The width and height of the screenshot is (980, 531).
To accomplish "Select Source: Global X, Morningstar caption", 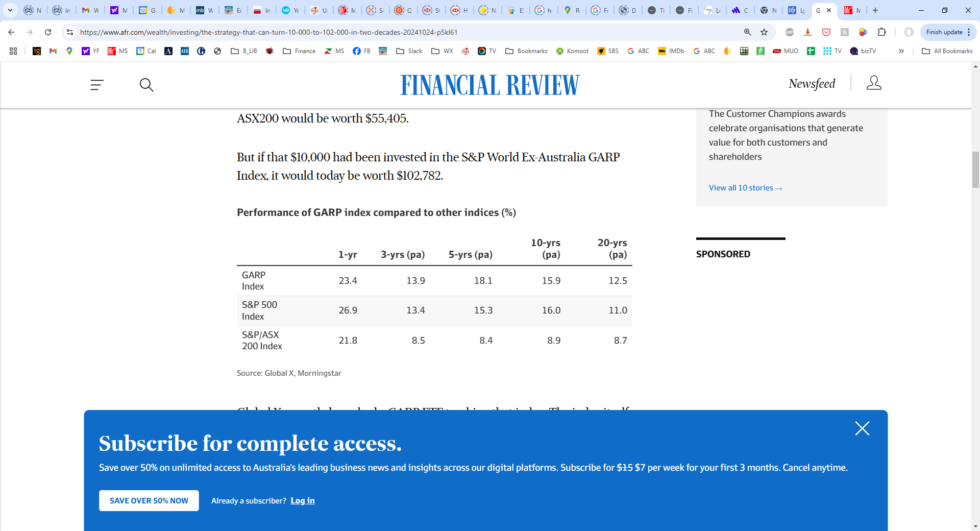I will tap(289, 373).
